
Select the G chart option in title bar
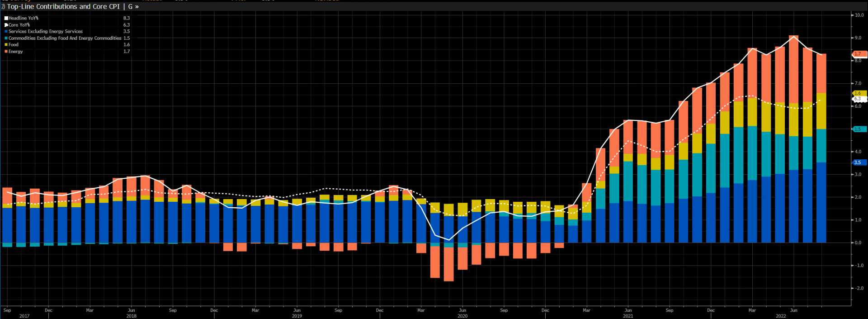click(130, 7)
